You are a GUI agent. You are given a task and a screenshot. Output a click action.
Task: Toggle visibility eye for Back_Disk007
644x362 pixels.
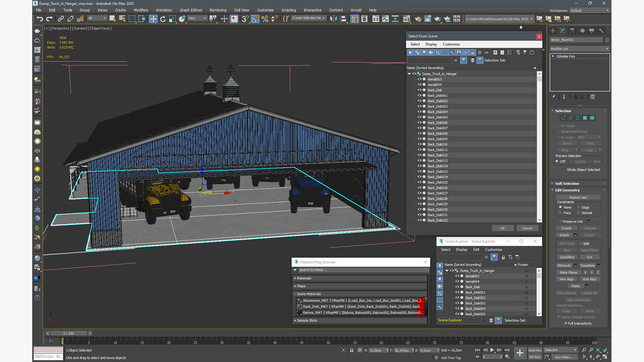(x=419, y=128)
